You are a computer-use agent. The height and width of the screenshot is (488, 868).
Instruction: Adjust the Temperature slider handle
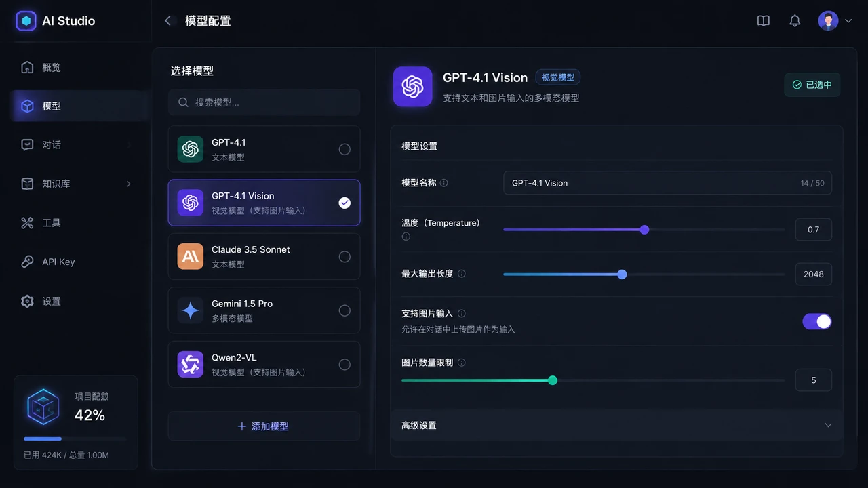tap(644, 230)
